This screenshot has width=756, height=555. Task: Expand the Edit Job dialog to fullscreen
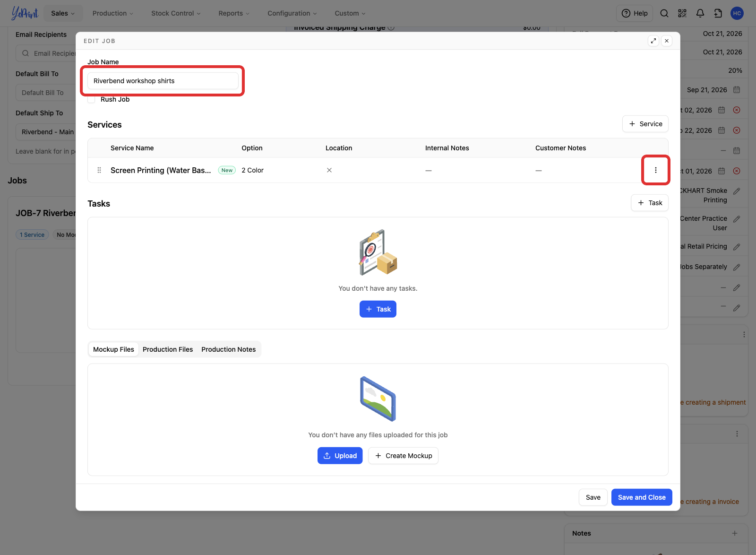click(653, 41)
